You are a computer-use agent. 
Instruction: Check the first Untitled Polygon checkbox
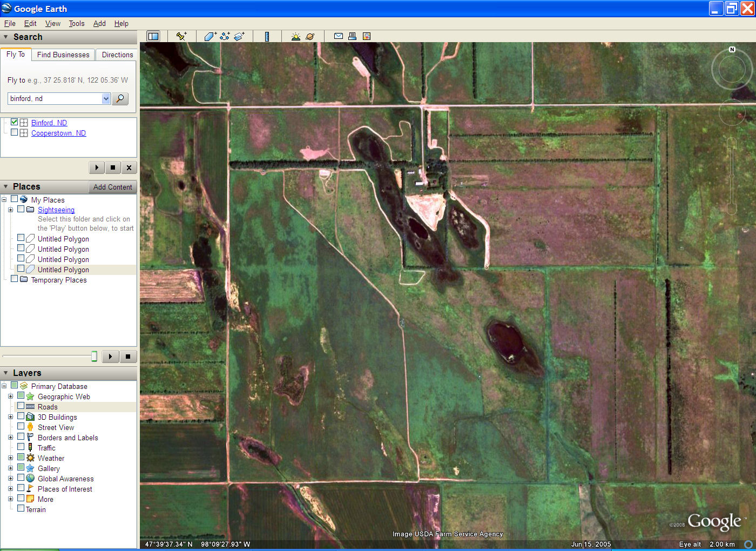(x=21, y=238)
